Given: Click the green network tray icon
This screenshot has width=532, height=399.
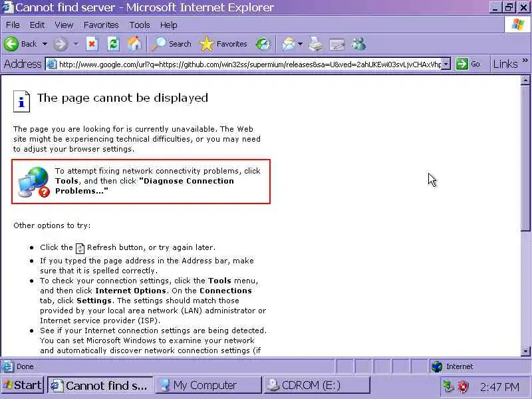Looking at the screenshot, I should (x=448, y=386).
